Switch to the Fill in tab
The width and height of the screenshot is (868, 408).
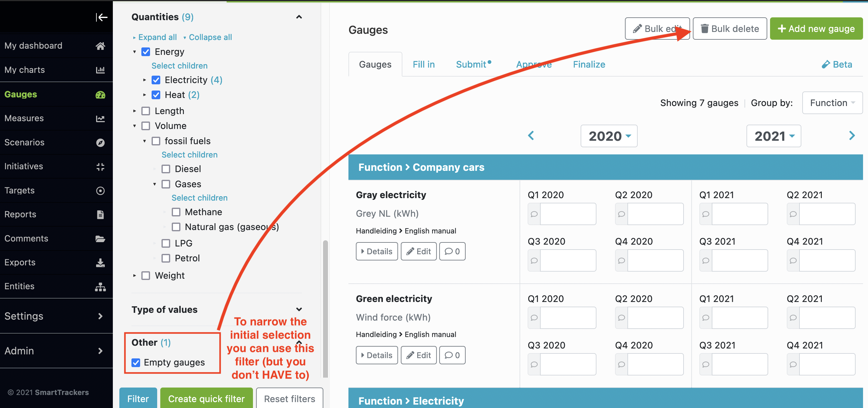tap(423, 64)
